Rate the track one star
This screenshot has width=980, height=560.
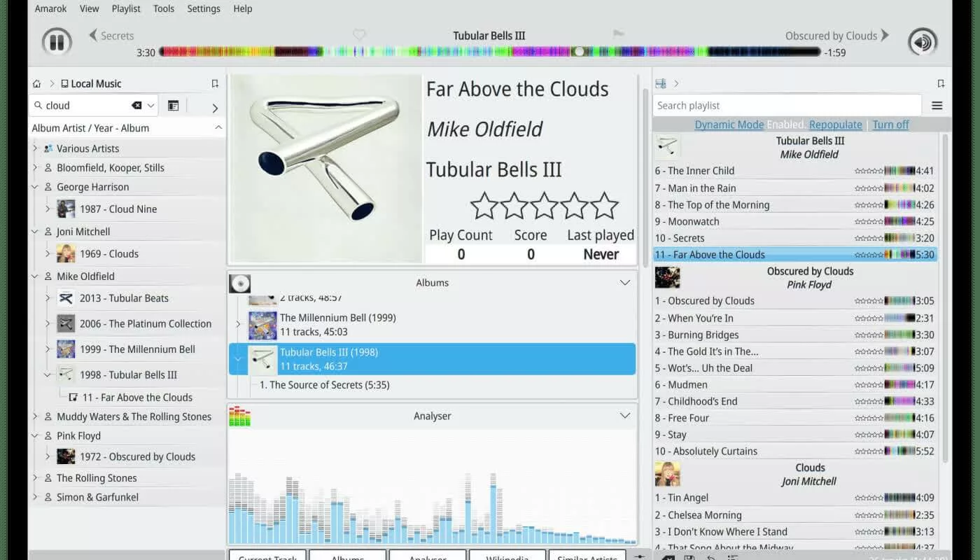click(484, 206)
